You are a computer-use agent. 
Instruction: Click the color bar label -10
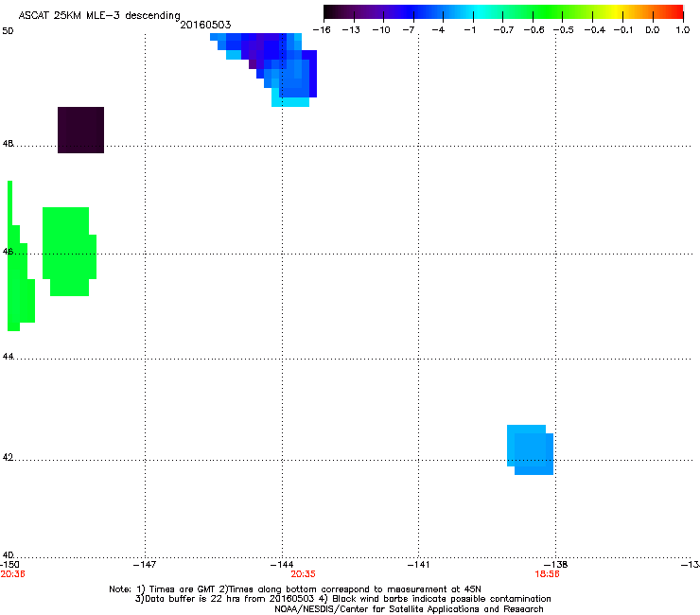click(381, 30)
